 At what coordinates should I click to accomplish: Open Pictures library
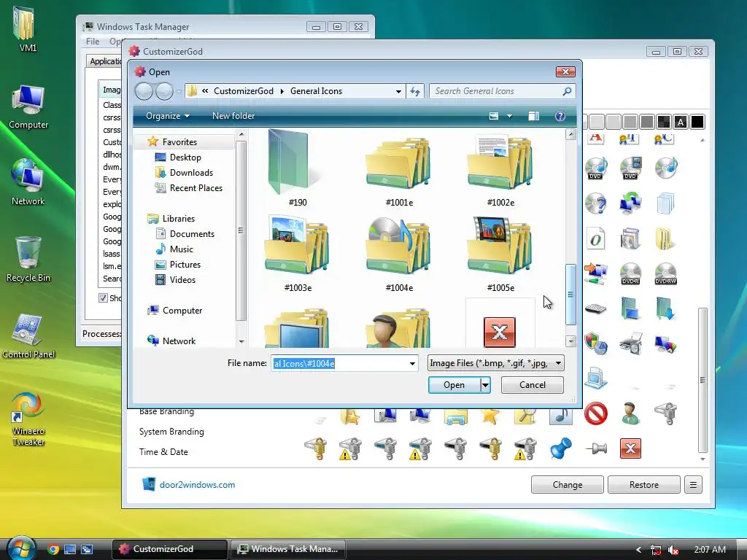(x=185, y=264)
